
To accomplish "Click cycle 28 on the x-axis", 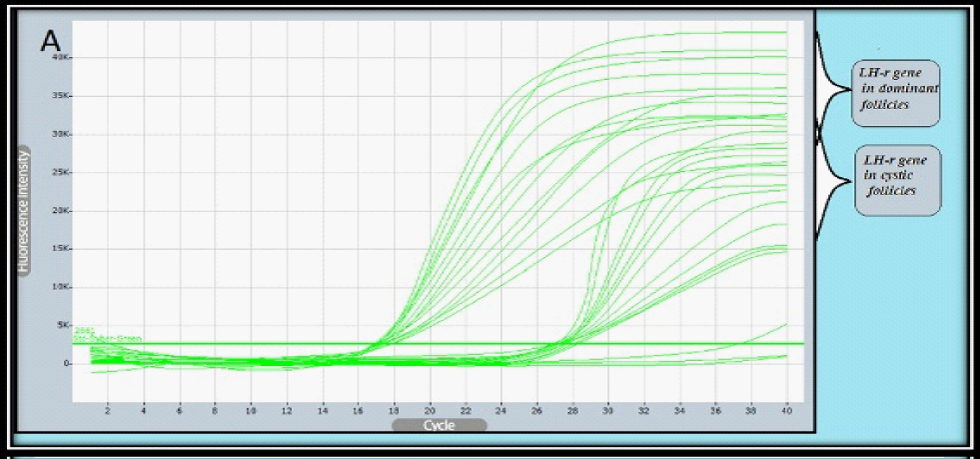I will pyautogui.click(x=572, y=410).
